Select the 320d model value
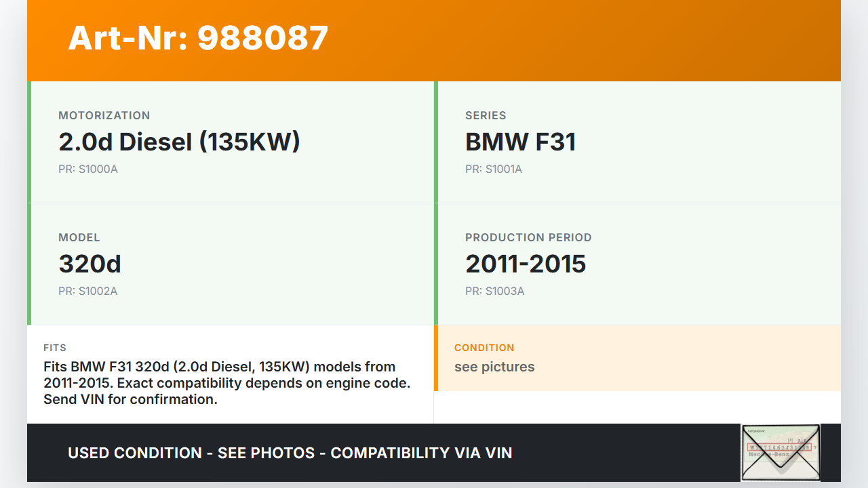 [x=90, y=264]
